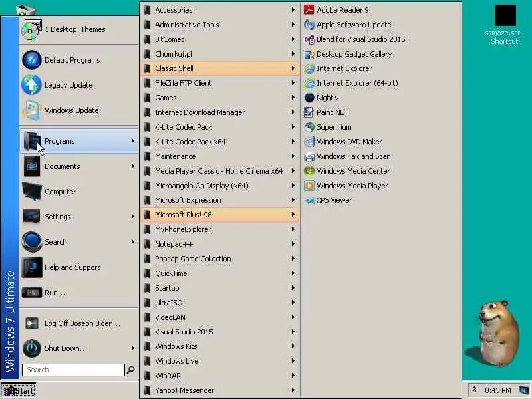Expand the BitComet folder
Image resolution: width=532 pixels, height=399 pixels.
(219, 39)
